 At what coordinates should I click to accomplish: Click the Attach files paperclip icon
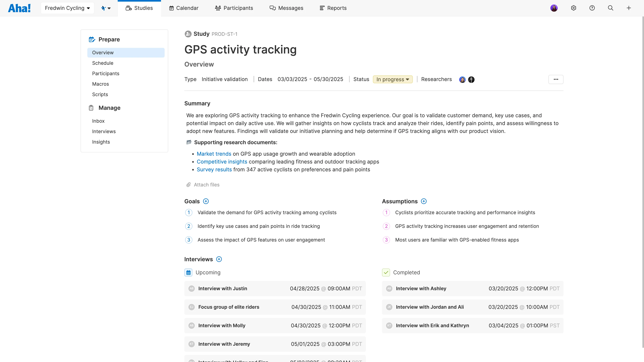point(189,184)
